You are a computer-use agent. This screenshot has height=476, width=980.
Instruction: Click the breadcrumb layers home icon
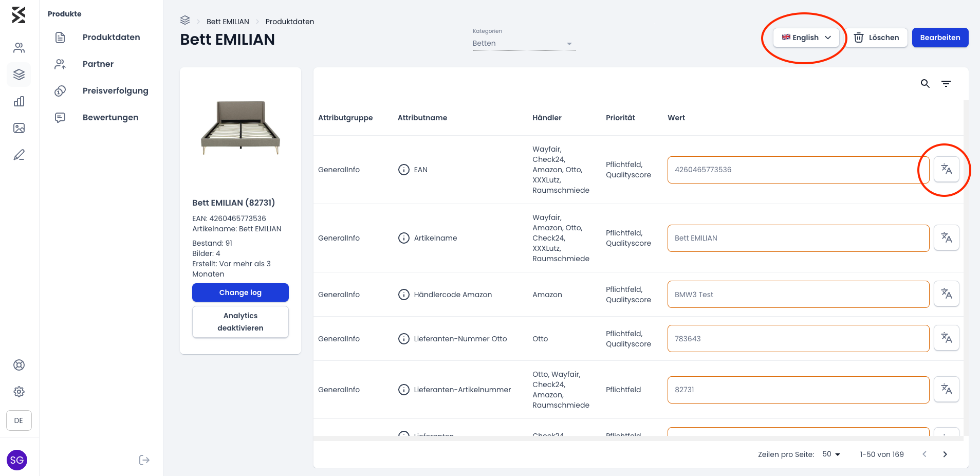click(185, 21)
